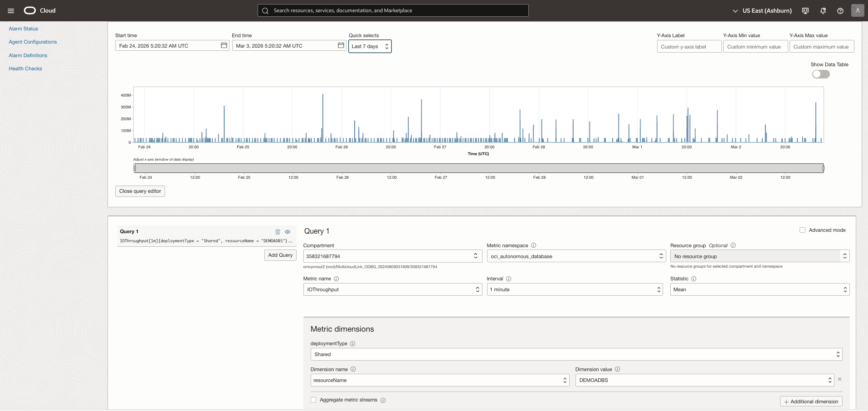Check the Advanced mode checkbox
Image resolution: width=868 pixels, height=411 pixels.
point(803,230)
